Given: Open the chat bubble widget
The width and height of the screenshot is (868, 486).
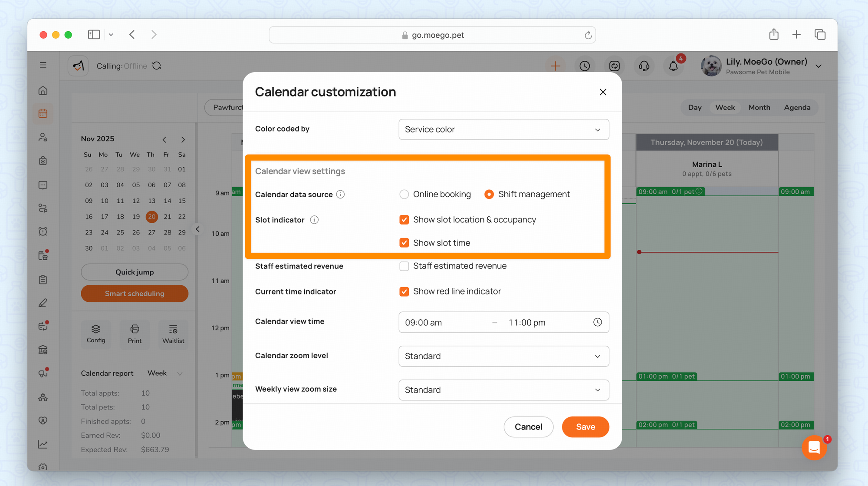Looking at the screenshot, I should [814, 447].
